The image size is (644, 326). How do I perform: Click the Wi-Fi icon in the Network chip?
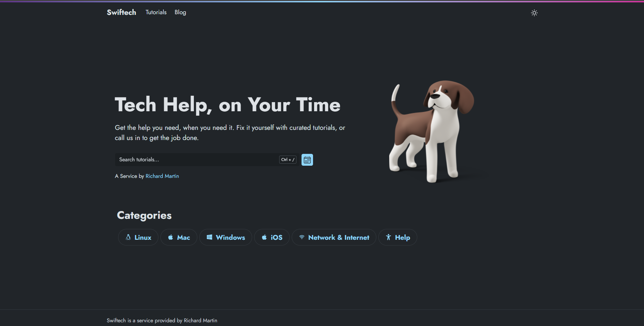[302, 237]
